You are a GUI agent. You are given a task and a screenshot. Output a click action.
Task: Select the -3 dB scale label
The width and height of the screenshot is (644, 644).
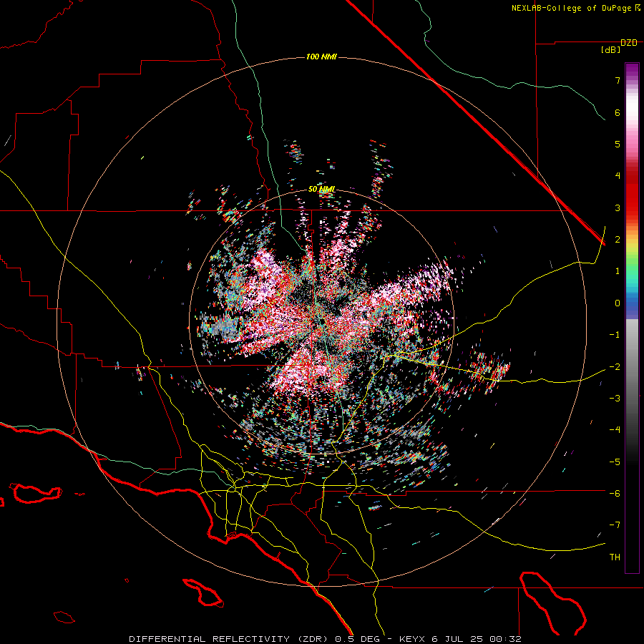(615, 398)
